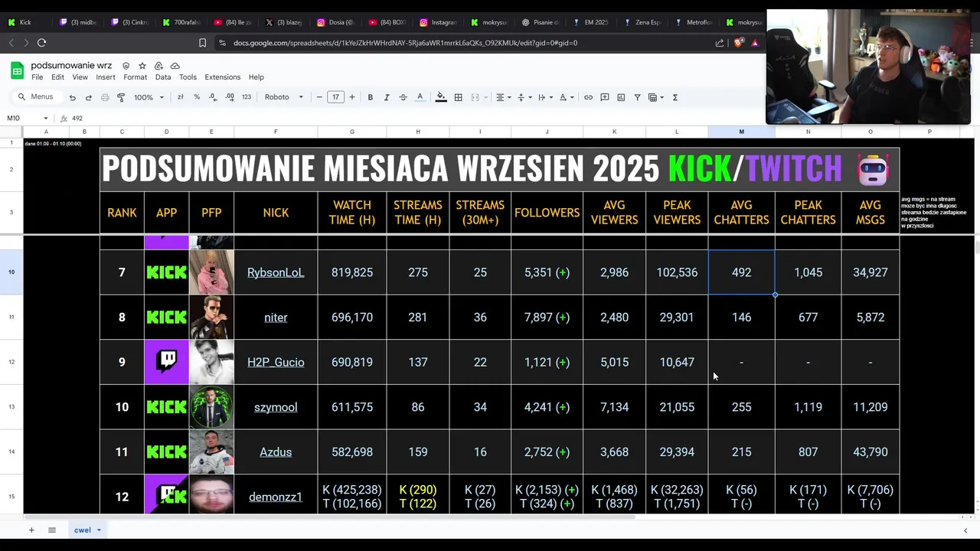Click the Functions sigma icon
Screen dimensions: 980x551
pyautogui.click(x=675, y=97)
